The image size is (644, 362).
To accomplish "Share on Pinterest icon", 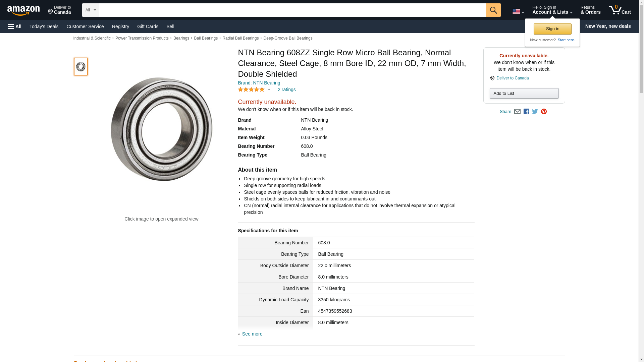I will [x=544, y=112].
